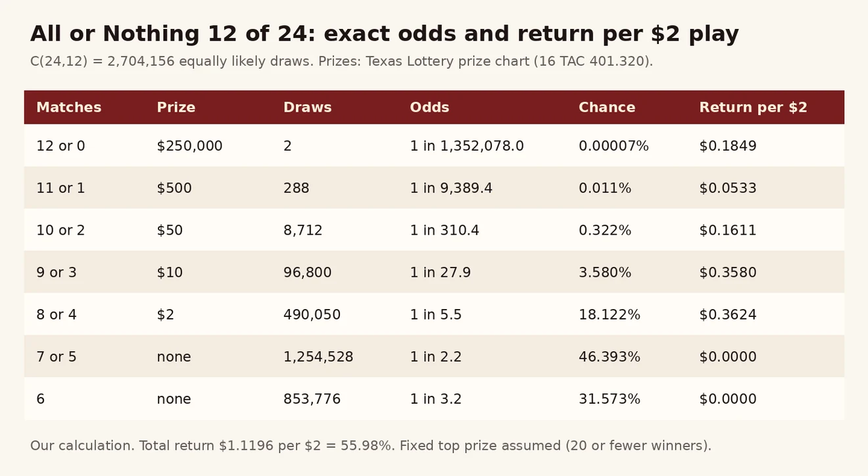This screenshot has height=476, width=868.
Task: Click the Prize column header
Action: (x=176, y=107)
